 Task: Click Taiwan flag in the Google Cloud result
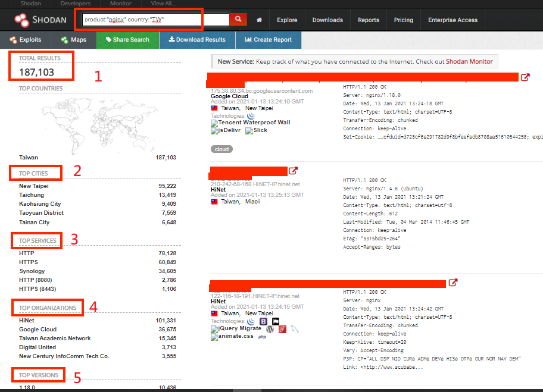[x=214, y=108]
